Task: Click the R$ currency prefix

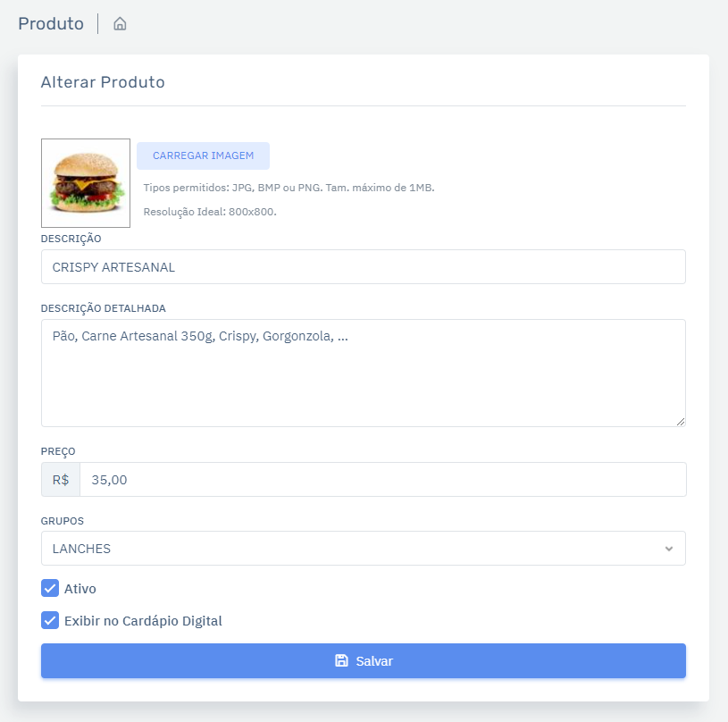Action: [x=61, y=480]
